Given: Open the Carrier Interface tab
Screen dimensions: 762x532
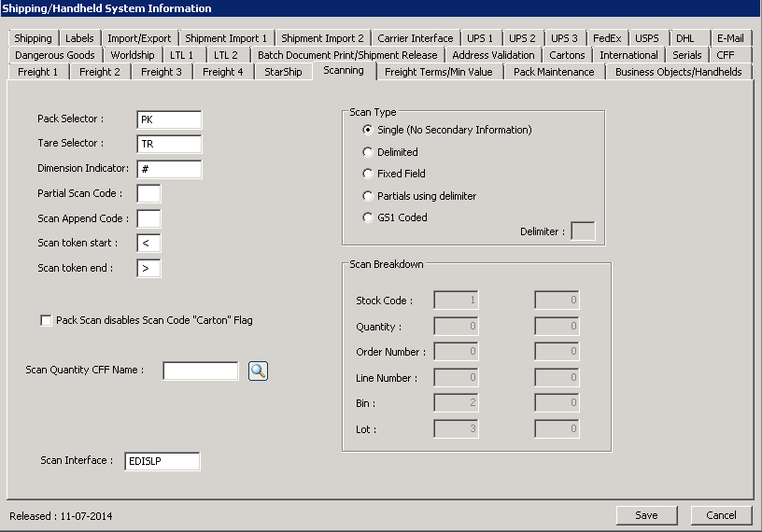Looking at the screenshot, I should [416, 38].
